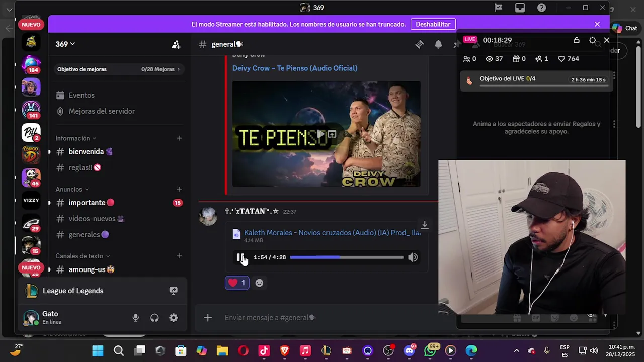The image size is (644, 362).
Task: Open user settings gear in Discord
Action: (174, 318)
